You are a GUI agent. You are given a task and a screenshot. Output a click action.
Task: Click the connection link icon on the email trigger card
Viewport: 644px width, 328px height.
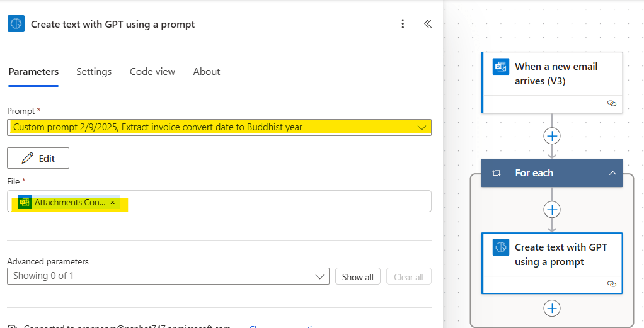coord(611,103)
